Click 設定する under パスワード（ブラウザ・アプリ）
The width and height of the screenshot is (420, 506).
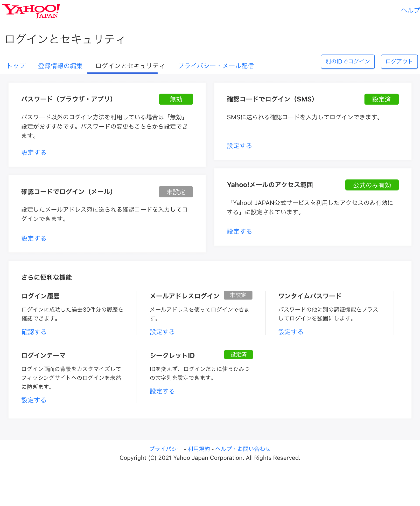coord(34,153)
